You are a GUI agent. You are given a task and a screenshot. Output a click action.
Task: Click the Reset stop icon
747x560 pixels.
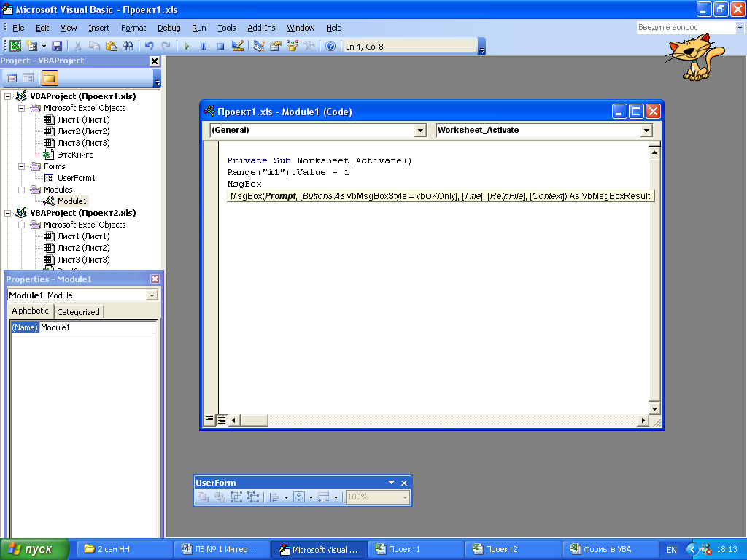[220, 46]
